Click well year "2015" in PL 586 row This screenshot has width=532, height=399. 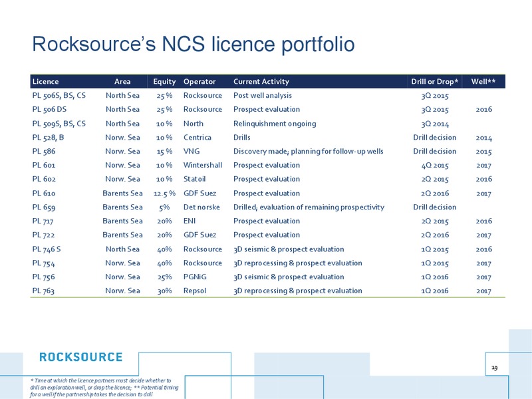pos(484,152)
